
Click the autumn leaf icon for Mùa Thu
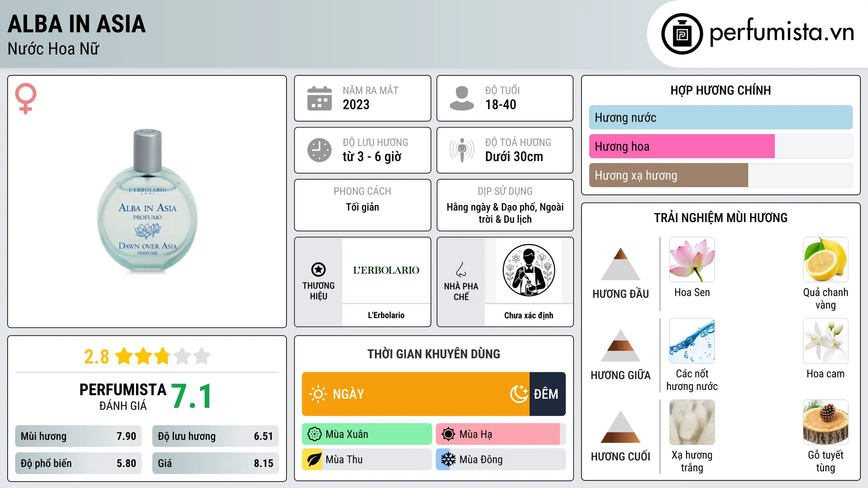pyautogui.click(x=314, y=460)
